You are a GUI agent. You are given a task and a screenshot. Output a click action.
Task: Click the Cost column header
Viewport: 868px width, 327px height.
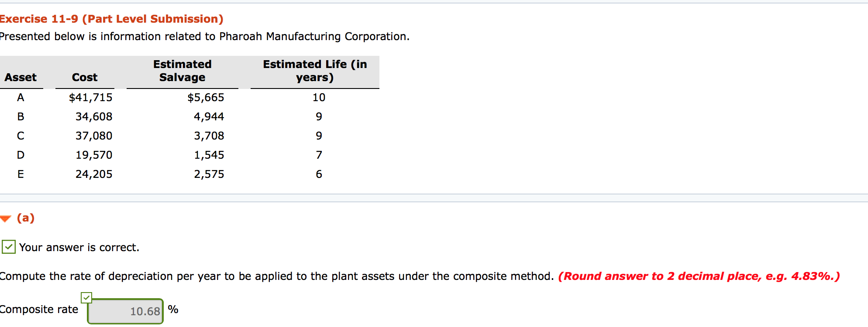(x=85, y=77)
